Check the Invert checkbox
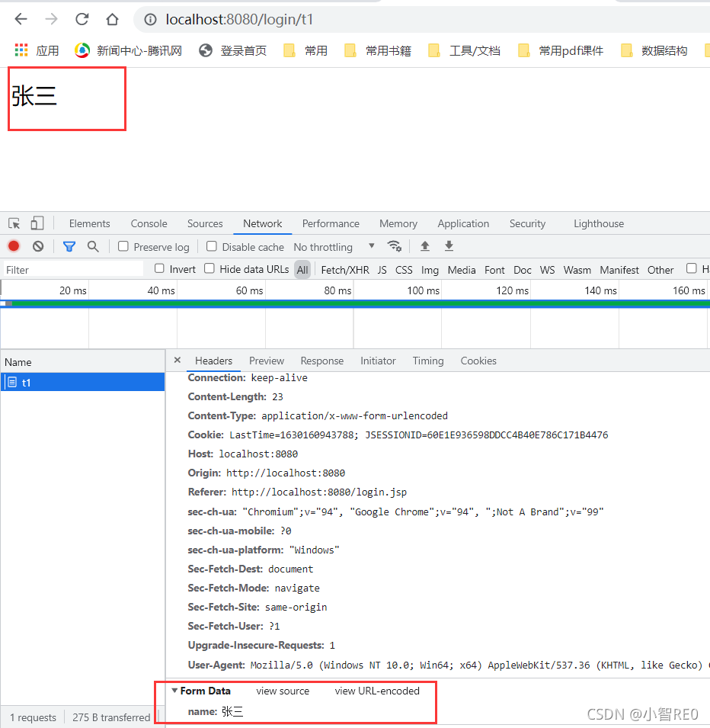The width and height of the screenshot is (710, 728). click(159, 268)
